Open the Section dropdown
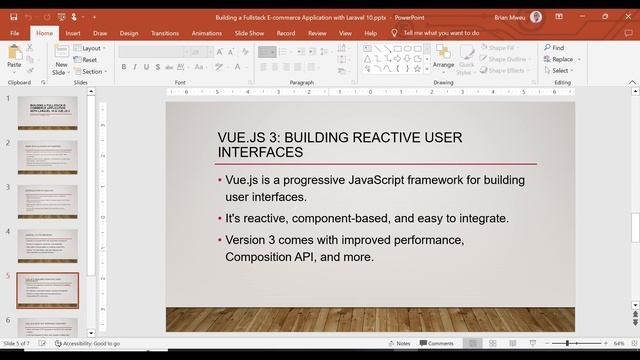This screenshot has width=640, height=360. 91,71
